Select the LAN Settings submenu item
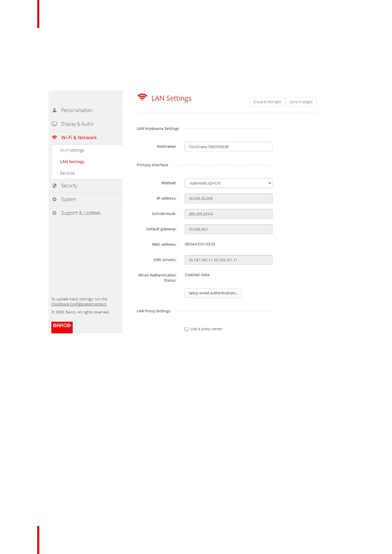 click(72, 162)
